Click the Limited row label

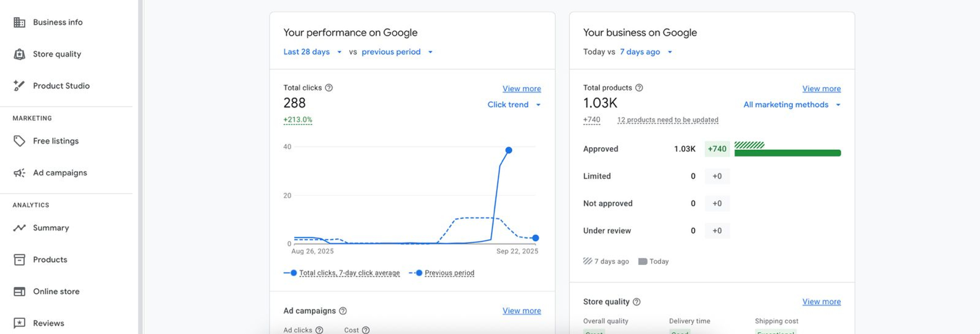tap(597, 176)
